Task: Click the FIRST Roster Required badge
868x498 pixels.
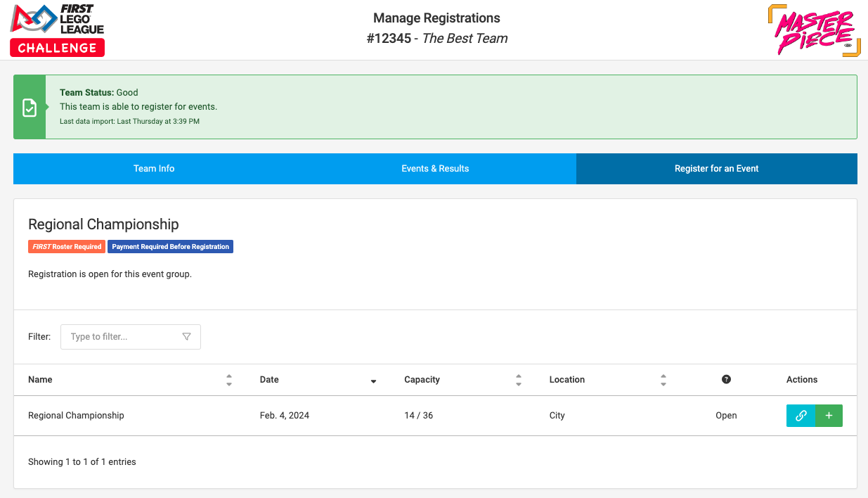Action: (67, 247)
